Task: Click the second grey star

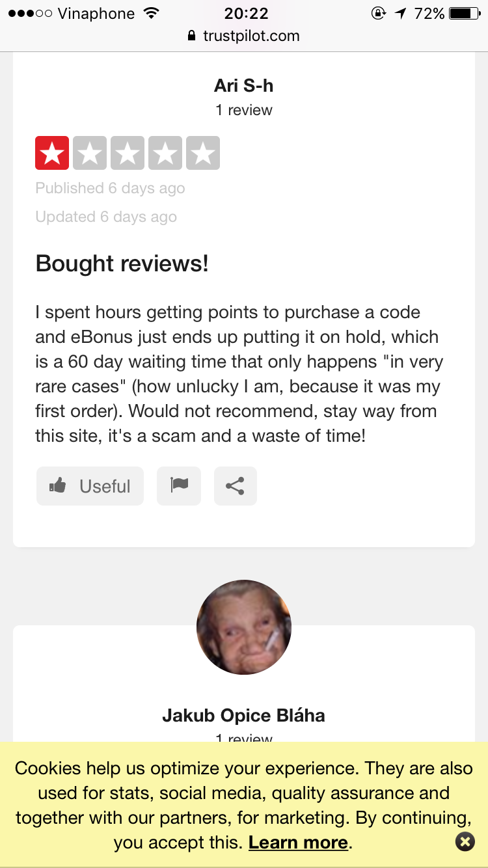Action: coord(90,154)
